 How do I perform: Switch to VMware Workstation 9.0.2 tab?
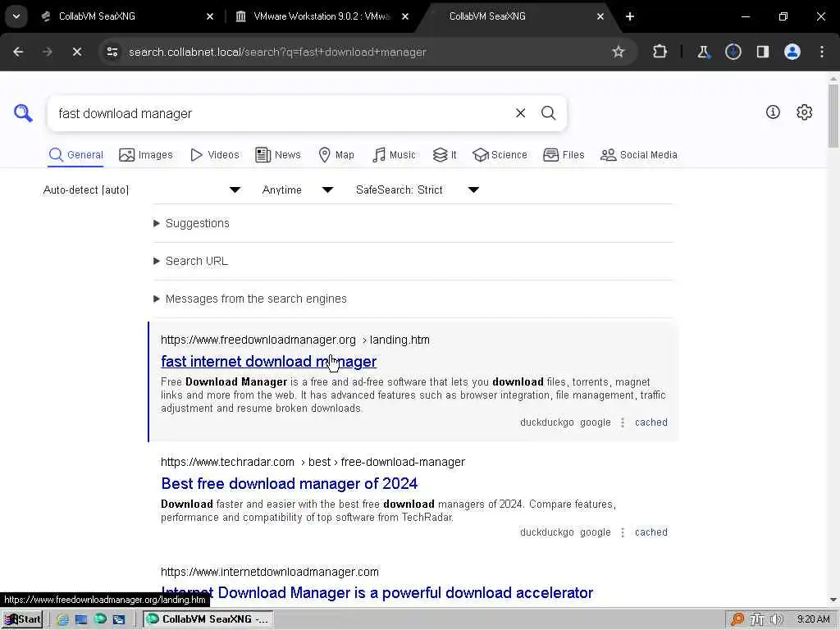(x=322, y=16)
